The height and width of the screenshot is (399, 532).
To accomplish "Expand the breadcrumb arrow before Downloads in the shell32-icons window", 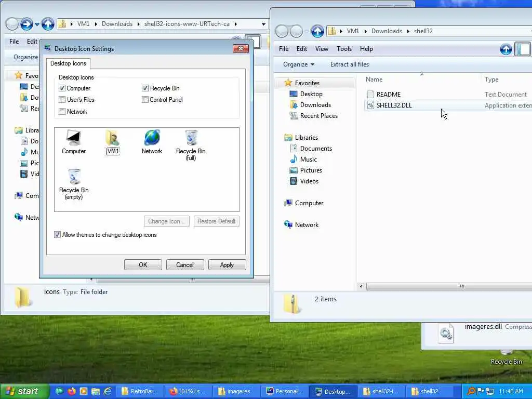I will click(96, 24).
